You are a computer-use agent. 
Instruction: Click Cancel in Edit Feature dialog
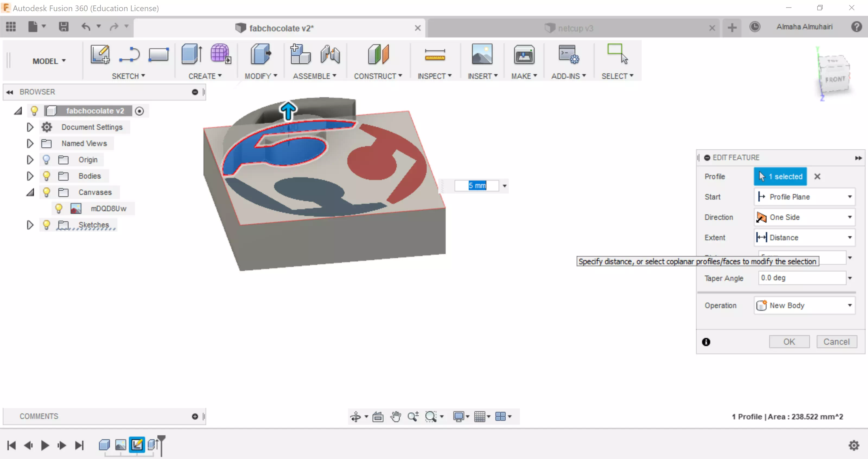836,342
